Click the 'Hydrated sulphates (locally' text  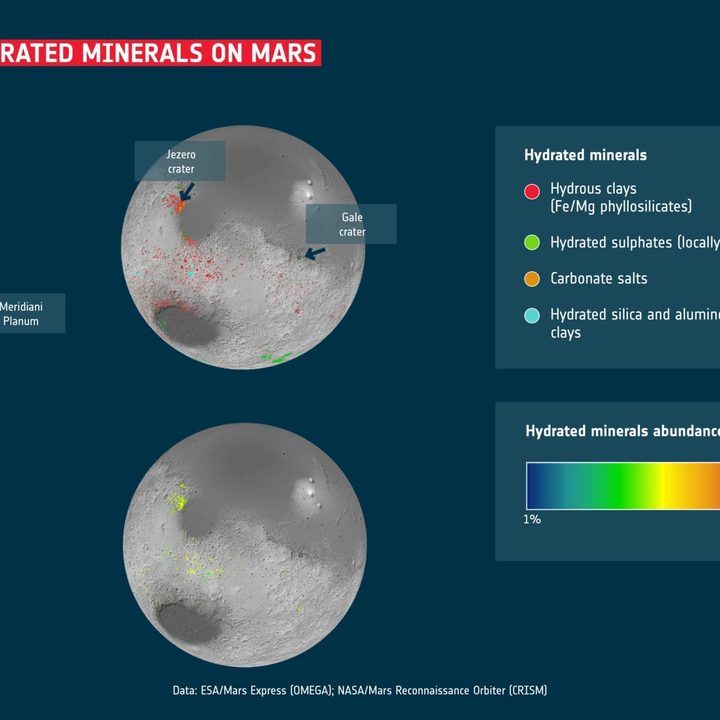coord(635,242)
